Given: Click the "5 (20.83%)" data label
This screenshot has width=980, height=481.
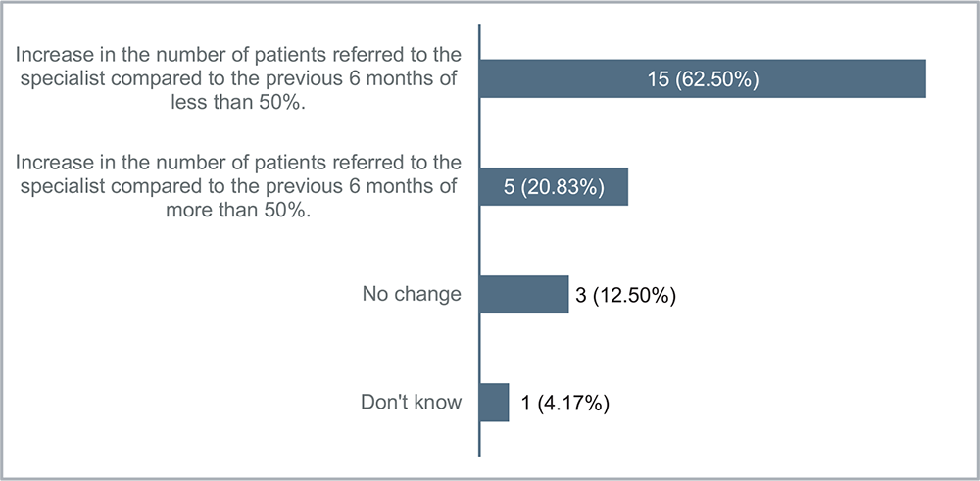Looking at the screenshot, I should pyautogui.click(x=554, y=186).
